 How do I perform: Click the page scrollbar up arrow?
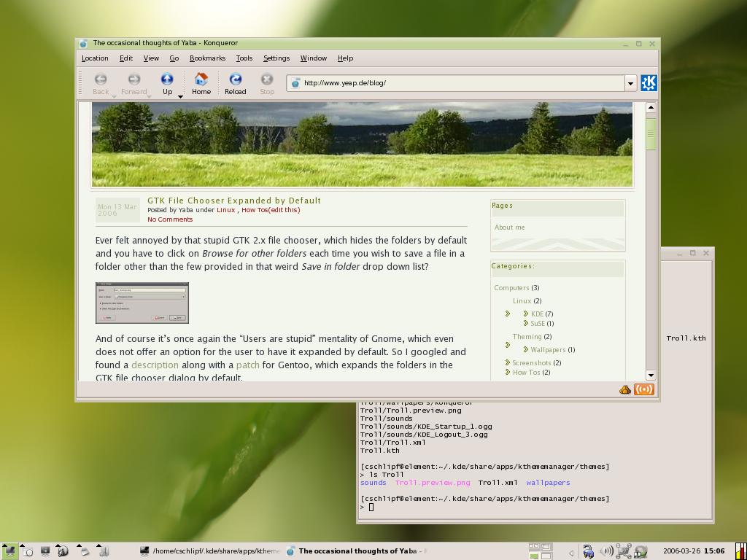tap(651, 107)
